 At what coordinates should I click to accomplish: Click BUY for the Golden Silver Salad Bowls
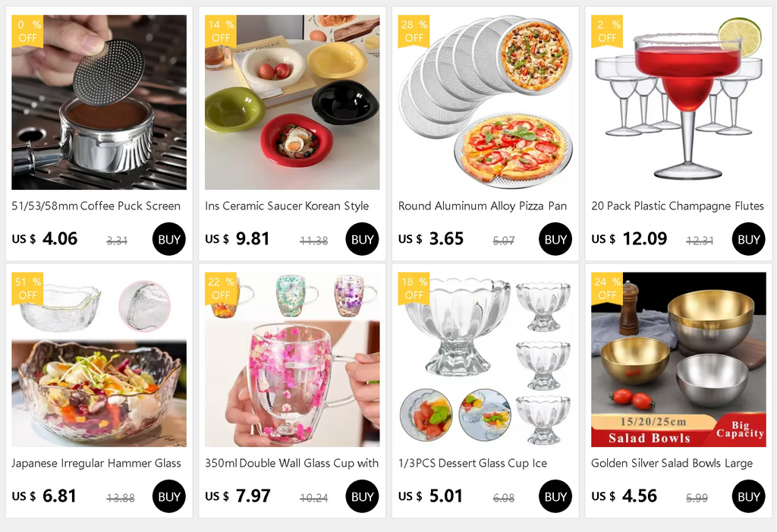pyautogui.click(x=749, y=496)
